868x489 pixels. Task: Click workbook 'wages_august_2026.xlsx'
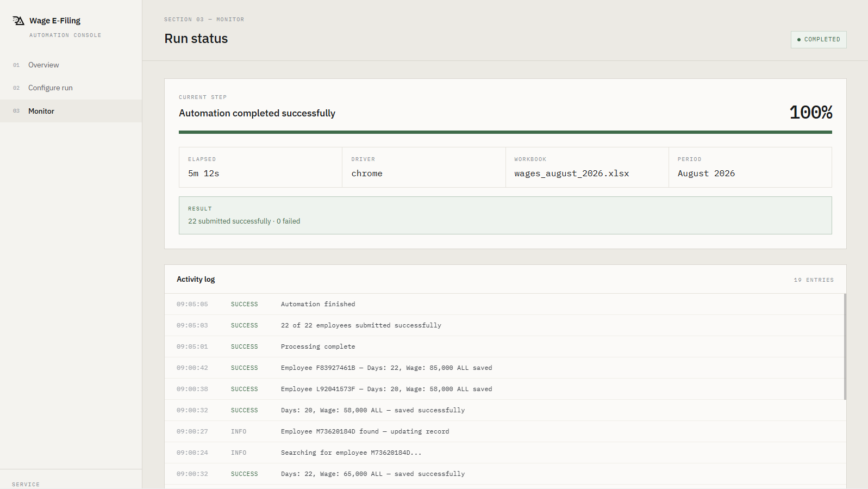pos(572,174)
